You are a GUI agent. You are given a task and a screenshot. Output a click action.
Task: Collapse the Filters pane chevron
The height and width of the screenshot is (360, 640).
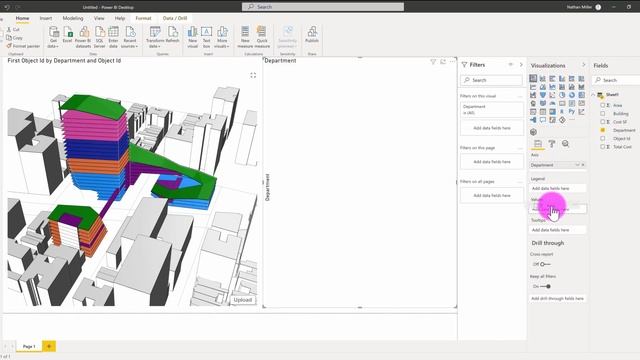521,64
